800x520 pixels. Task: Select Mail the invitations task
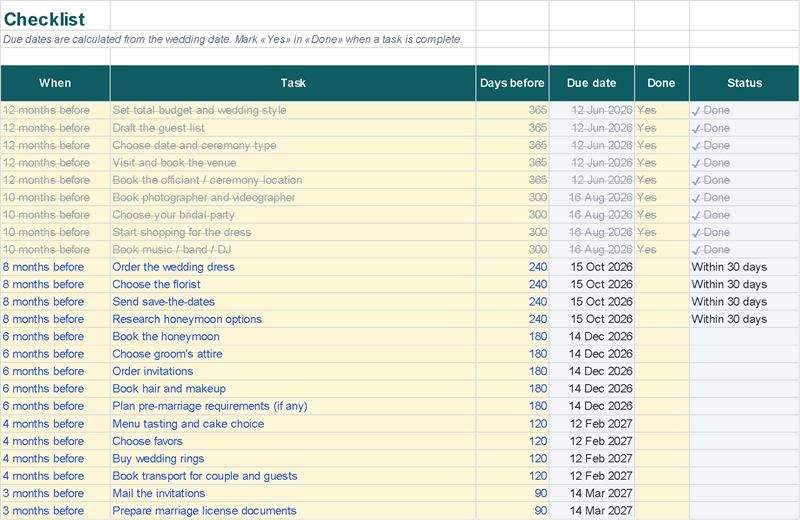[x=293, y=493]
